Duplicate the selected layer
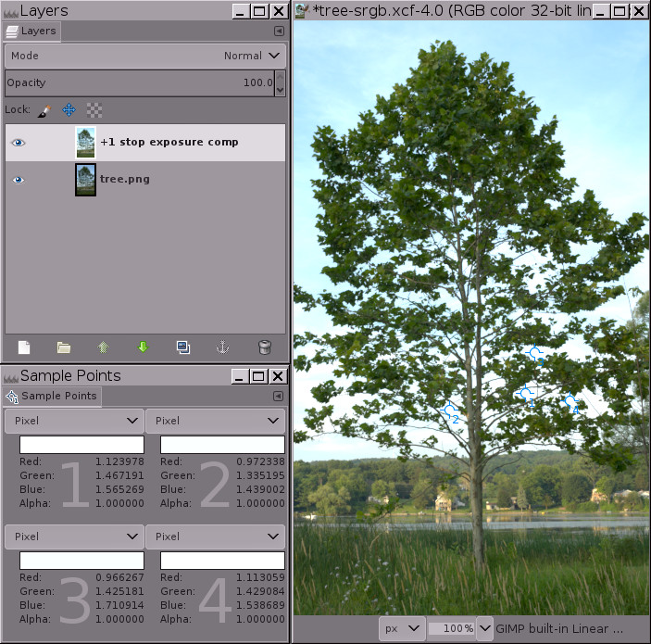The height and width of the screenshot is (644, 651). pos(183,347)
